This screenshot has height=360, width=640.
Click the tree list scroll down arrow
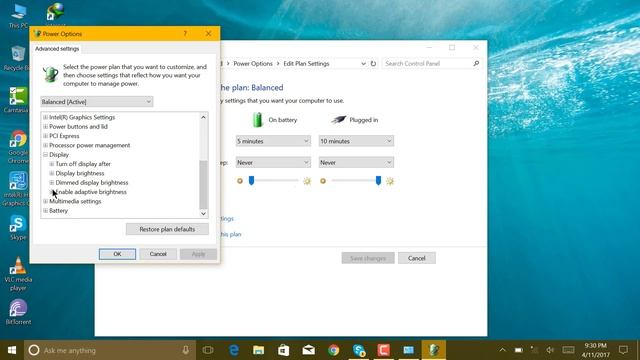tap(203, 213)
